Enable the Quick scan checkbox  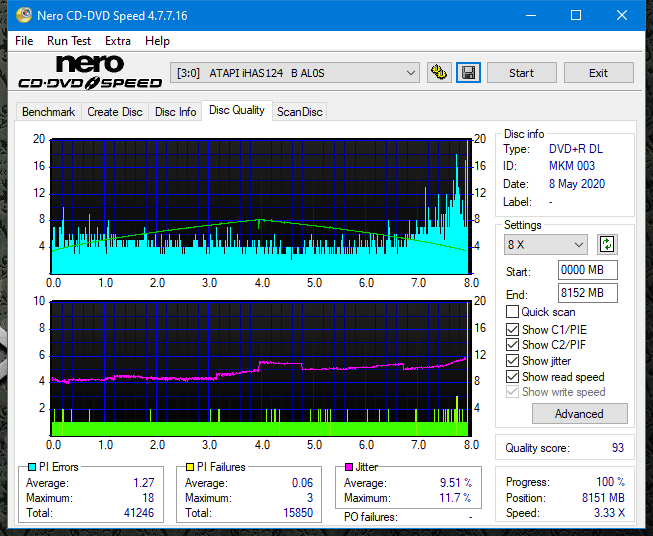pos(512,312)
